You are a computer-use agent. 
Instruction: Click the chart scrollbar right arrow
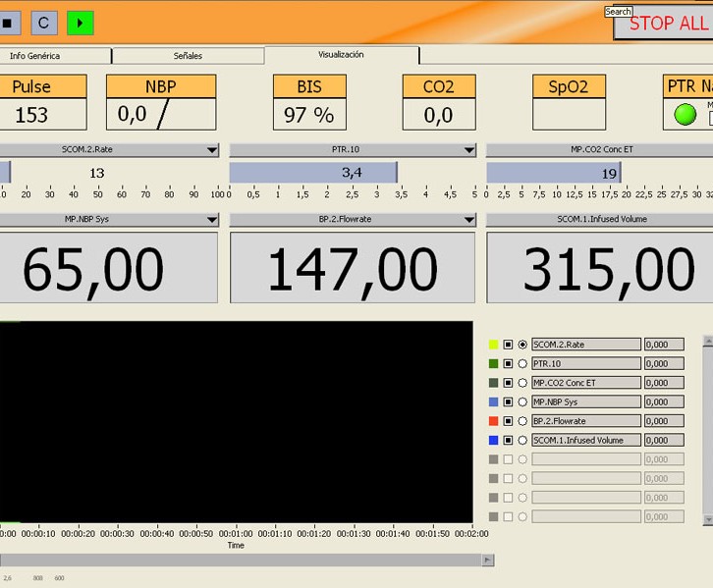click(488, 560)
